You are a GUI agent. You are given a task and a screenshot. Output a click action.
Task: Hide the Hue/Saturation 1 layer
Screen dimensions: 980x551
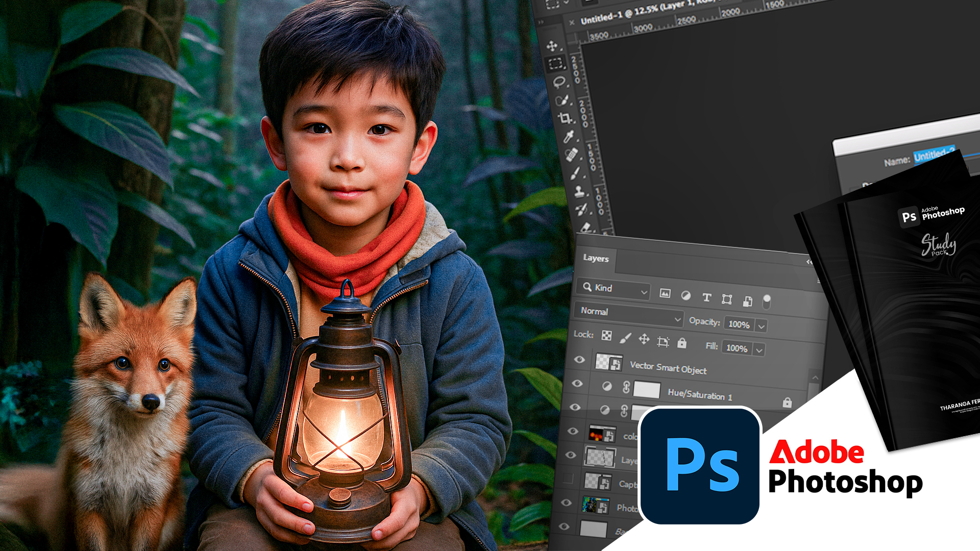pyautogui.click(x=577, y=383)
